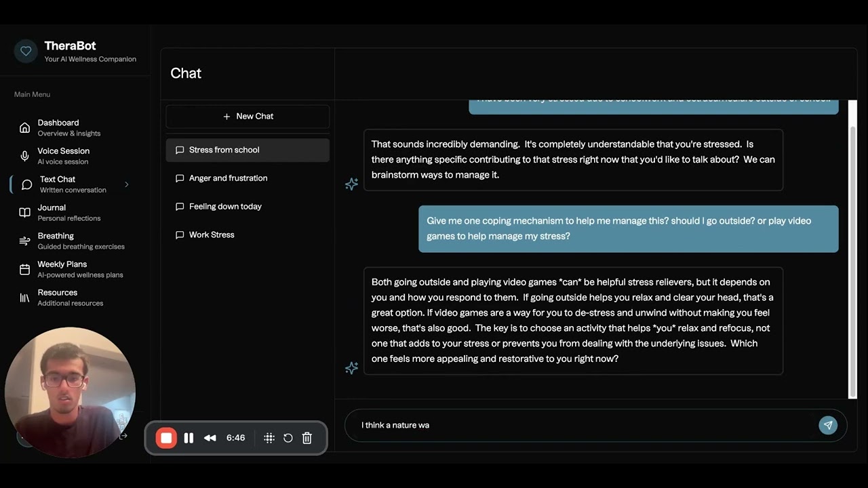
Task: Open the Stress from school chat
Action: 248,150
